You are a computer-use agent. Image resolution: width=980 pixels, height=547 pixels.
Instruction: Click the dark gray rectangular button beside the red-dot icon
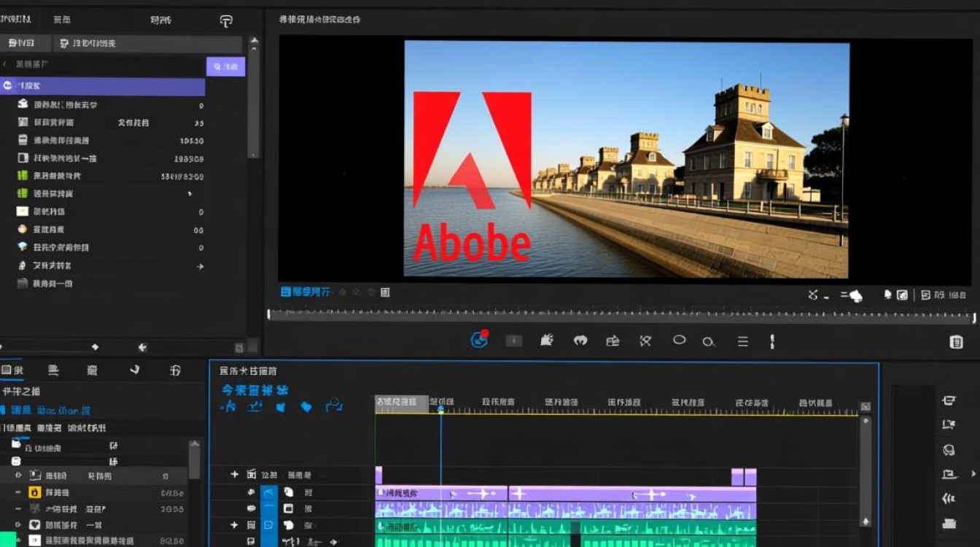514,341
